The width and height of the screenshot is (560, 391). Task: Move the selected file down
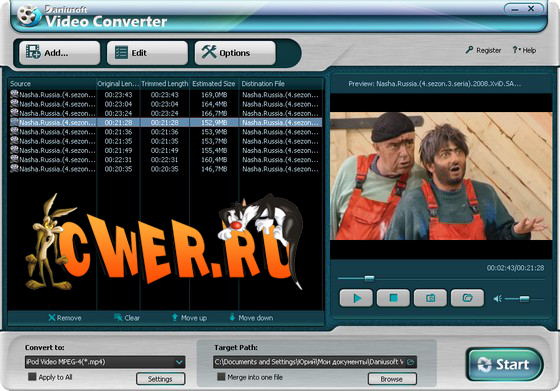pos(251,318)
